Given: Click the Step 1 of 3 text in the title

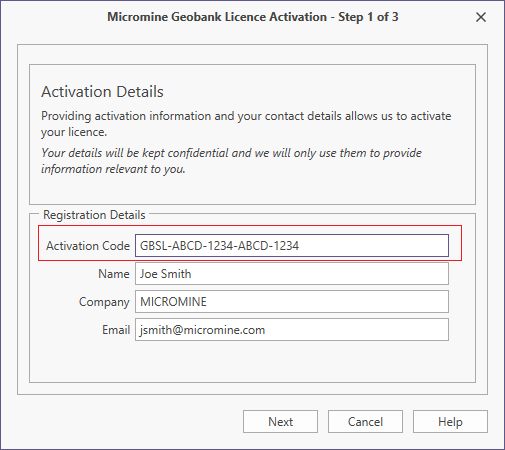Looking at the screenshot, I should point(368,17).
